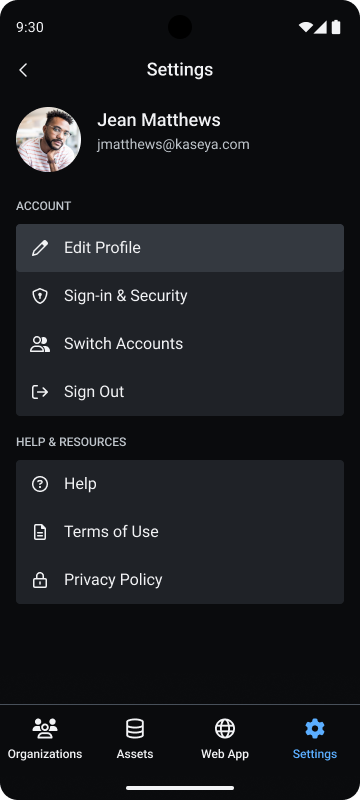Tap the pencil icon beside Edit Profile
This screenshot has height=800, width=360.
(x=40, y=248)
